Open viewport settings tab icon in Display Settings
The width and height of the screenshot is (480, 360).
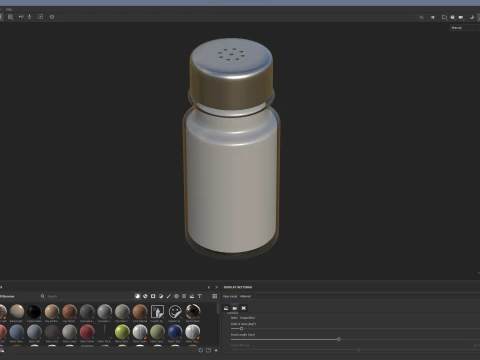pyautogui.click(x=244, y=308)
